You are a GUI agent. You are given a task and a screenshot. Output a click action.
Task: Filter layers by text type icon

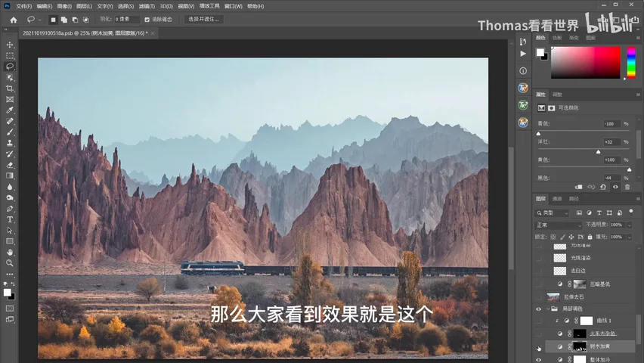[599, 213]
